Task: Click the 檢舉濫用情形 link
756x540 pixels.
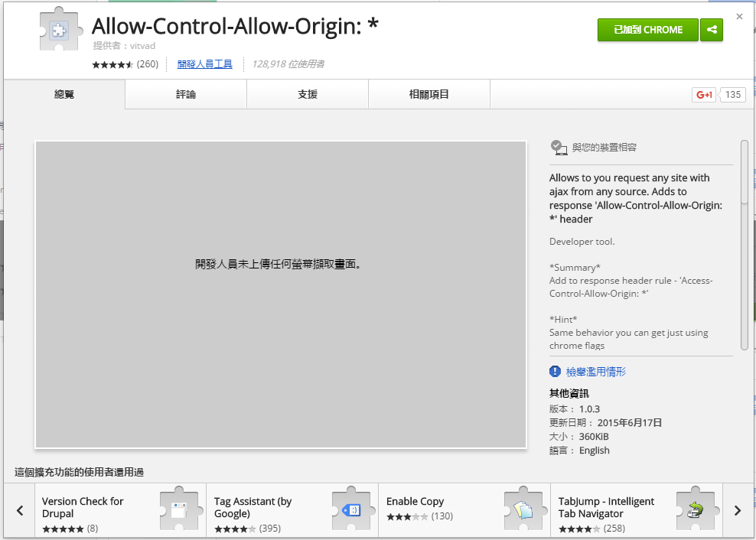Action: (x=596, y=372)
